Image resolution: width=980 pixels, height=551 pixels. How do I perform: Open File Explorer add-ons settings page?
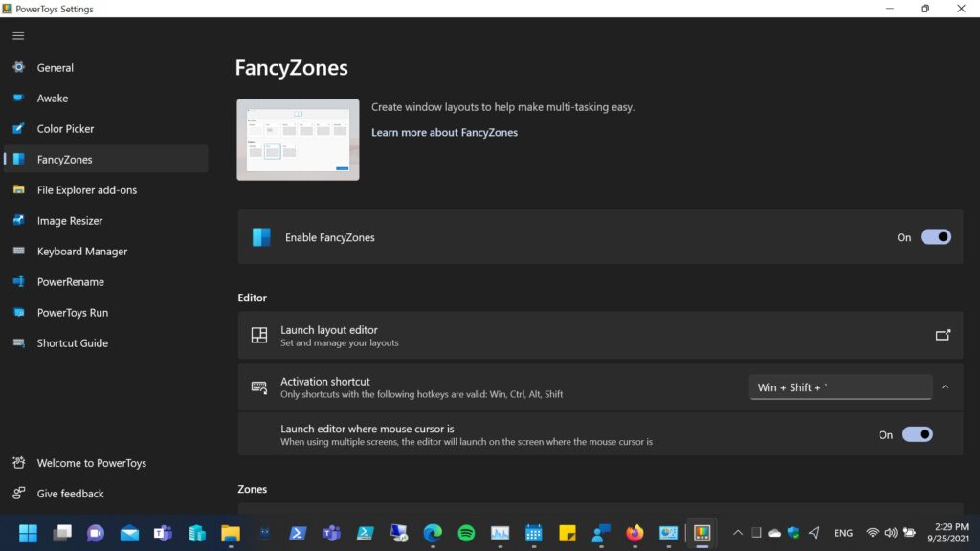86,190
